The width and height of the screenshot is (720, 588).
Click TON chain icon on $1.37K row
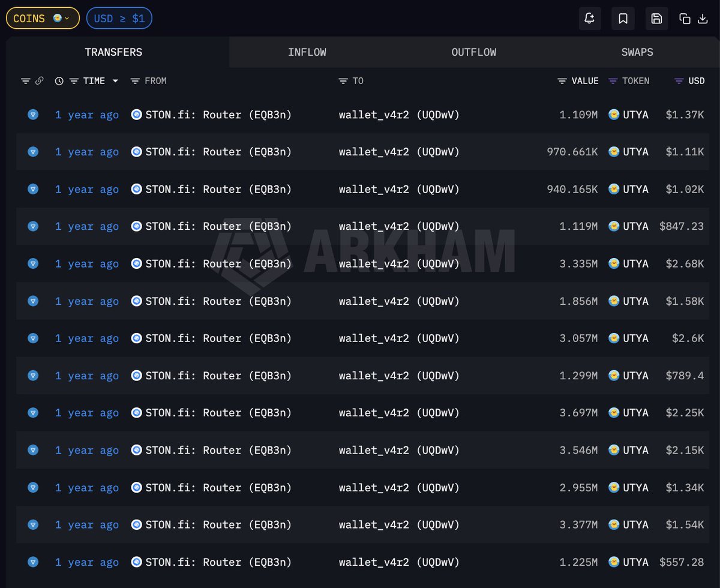pyautogui.click(x=33, y=115)
